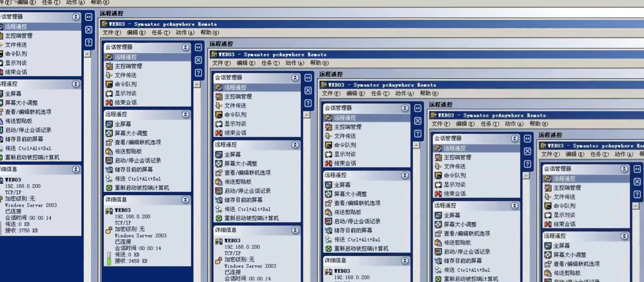Collapse 会话管理器 section in the outermost panel
The image size is (644, 282).
76,17
